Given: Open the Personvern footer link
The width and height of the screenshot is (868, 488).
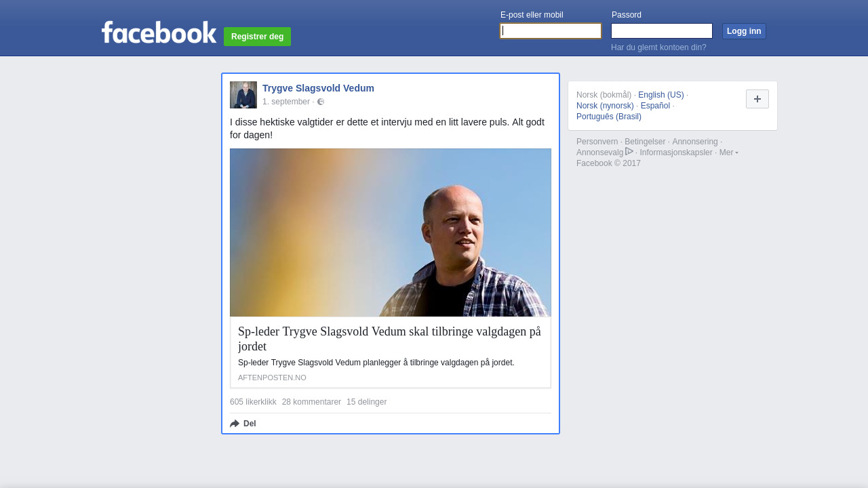Looking at the screenshot, I should point(597,142).
